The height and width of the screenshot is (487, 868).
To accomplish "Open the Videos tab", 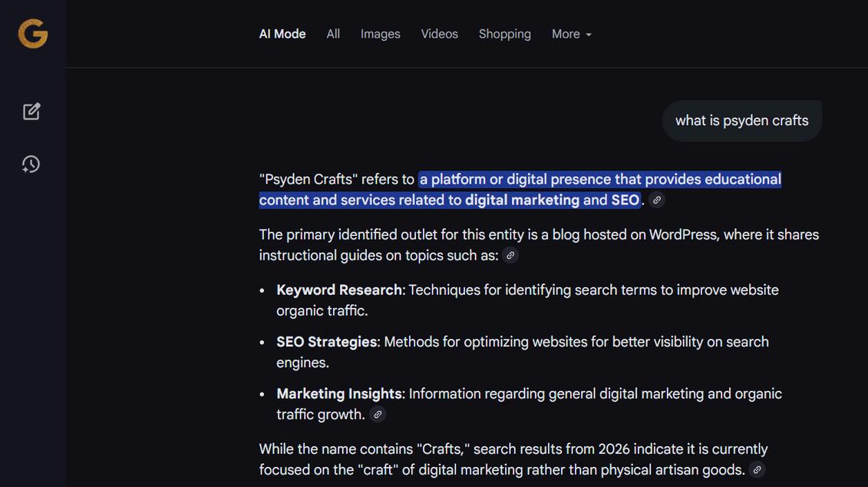I will coord(440,35).
